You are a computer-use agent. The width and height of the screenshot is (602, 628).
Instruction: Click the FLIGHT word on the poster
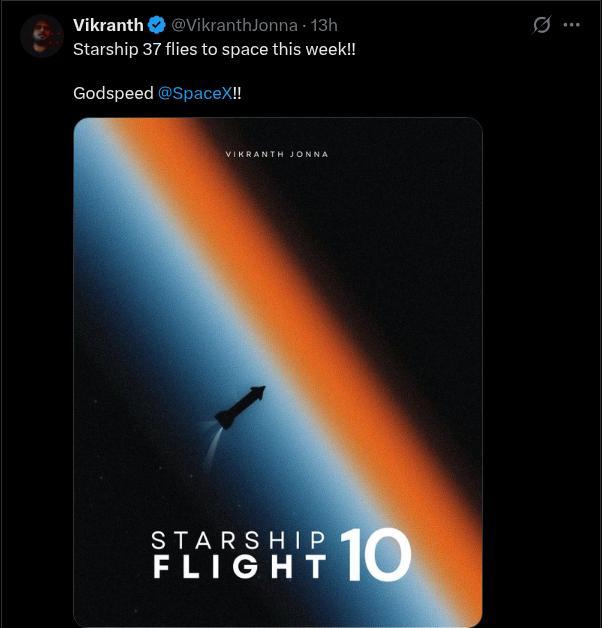tap(240, 567)
